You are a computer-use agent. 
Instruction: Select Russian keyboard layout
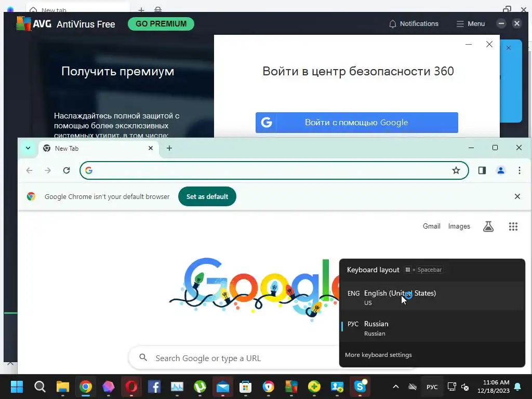point(432,328)
